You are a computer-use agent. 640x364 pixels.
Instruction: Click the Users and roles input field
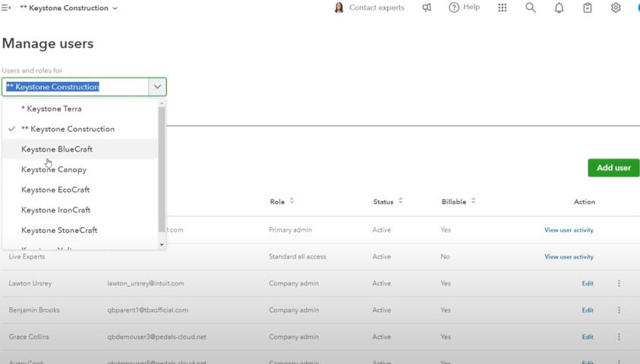point(74,86)
